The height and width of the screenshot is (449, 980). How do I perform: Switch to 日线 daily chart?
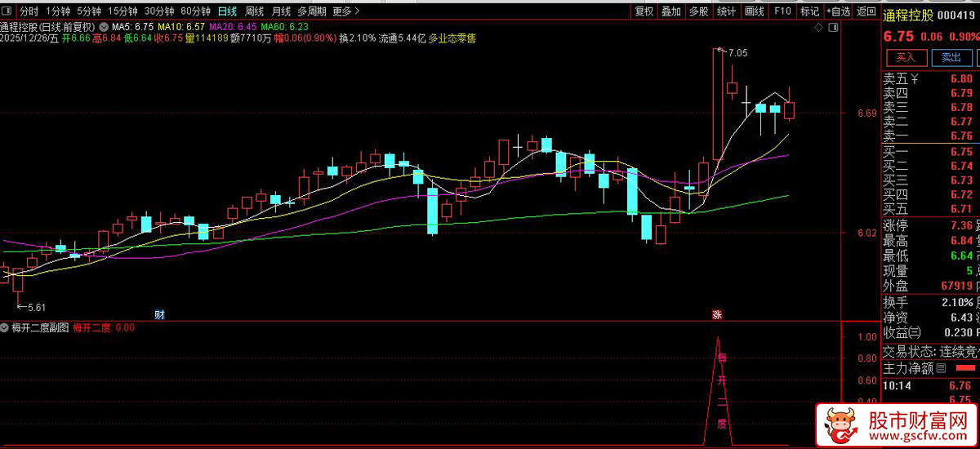(x=228, y=11)
